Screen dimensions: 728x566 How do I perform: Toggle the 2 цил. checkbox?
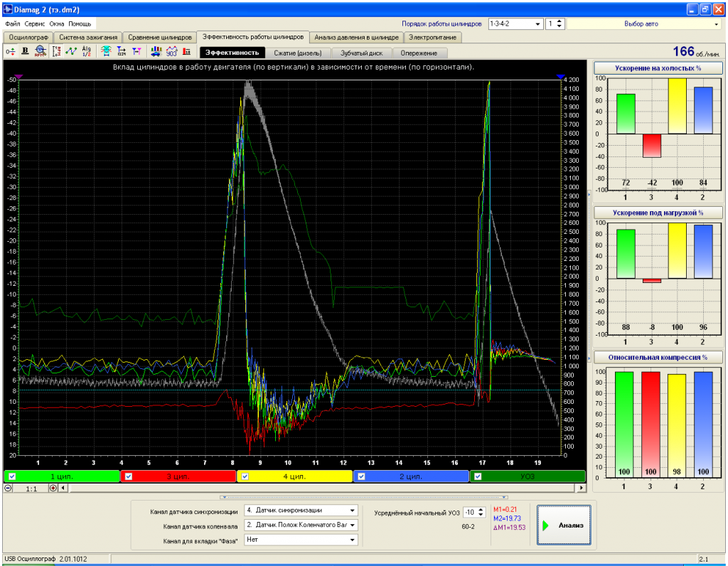(361, 476)
